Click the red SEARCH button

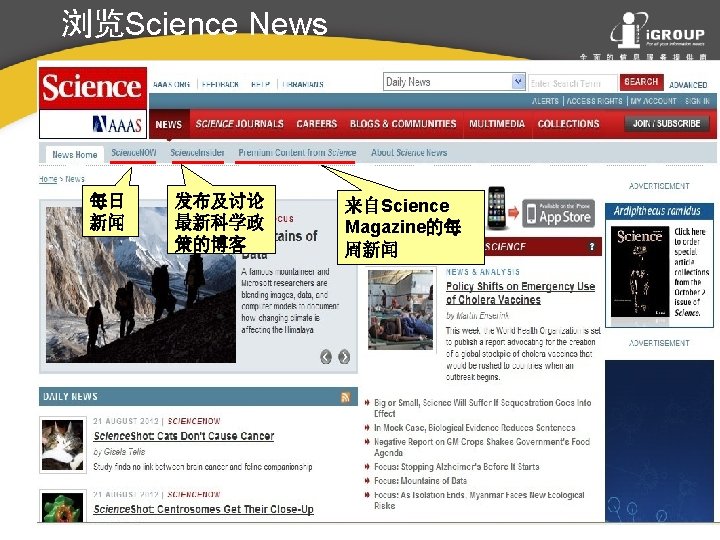click(641, 82)
